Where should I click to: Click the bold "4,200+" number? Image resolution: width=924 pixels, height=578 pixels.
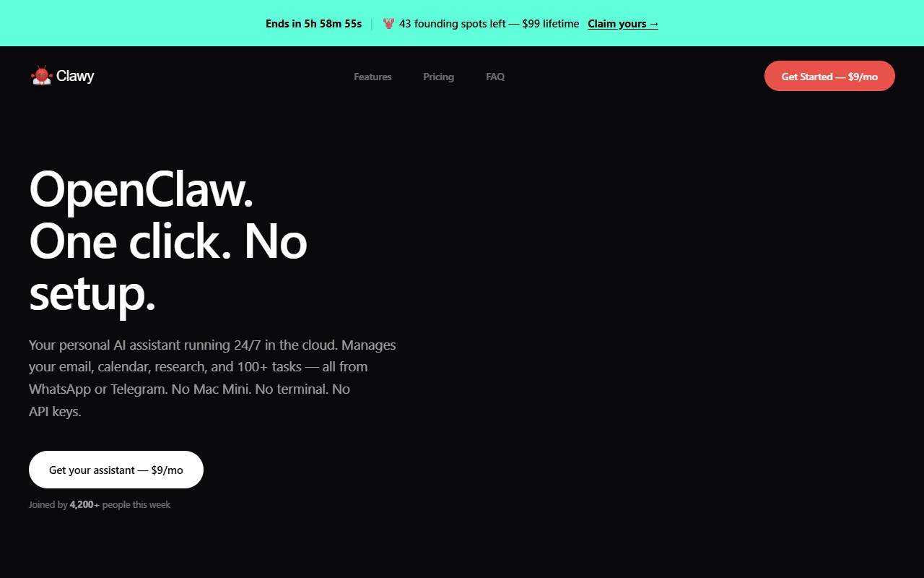82,504
